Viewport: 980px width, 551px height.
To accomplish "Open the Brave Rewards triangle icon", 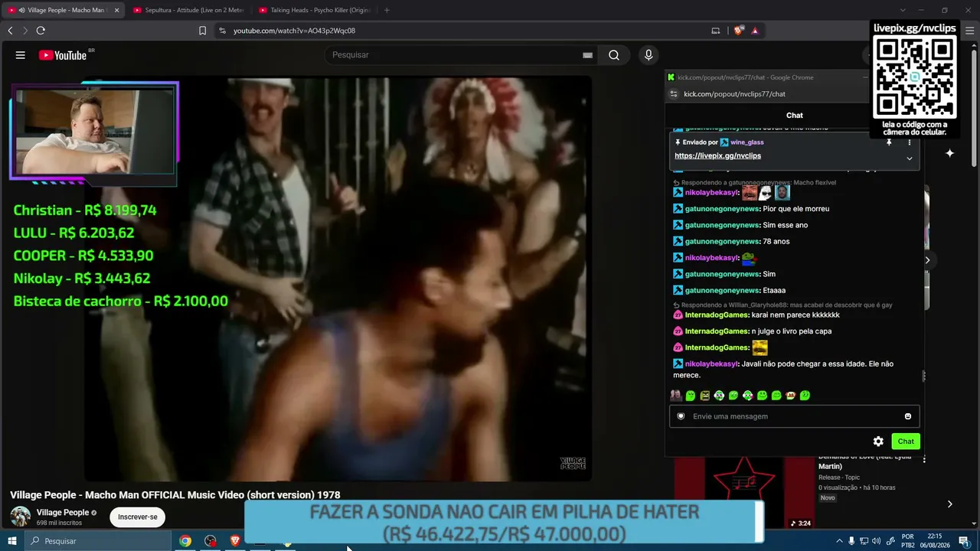I will [x=755, y=31].
